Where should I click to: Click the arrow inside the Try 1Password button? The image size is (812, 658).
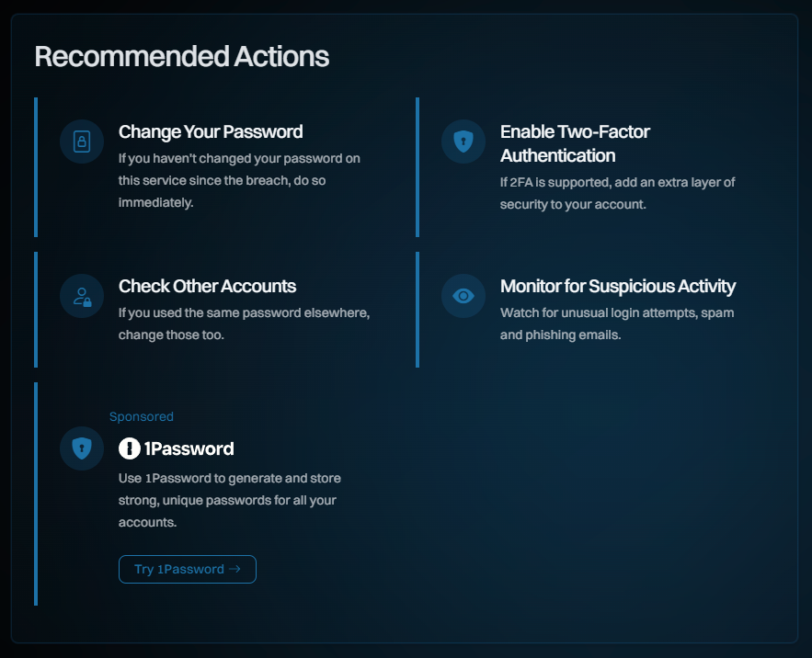coord(235,570)
